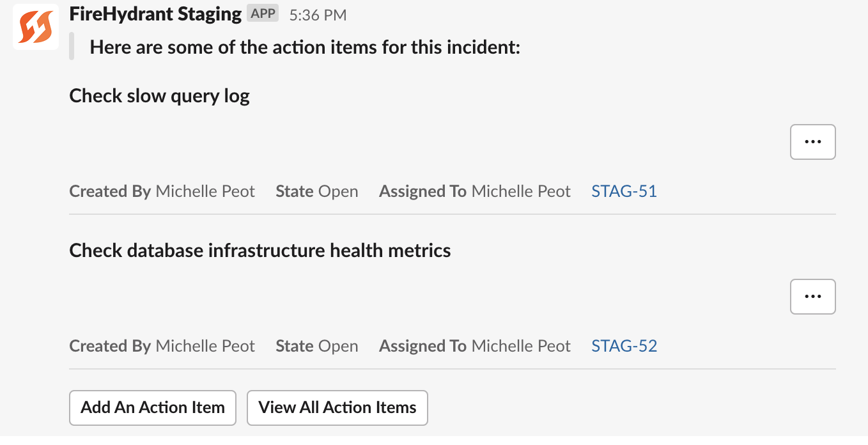Click the quoted header about action items
Image resolution: width=868 pixels, height=445 pixels.
306,47
